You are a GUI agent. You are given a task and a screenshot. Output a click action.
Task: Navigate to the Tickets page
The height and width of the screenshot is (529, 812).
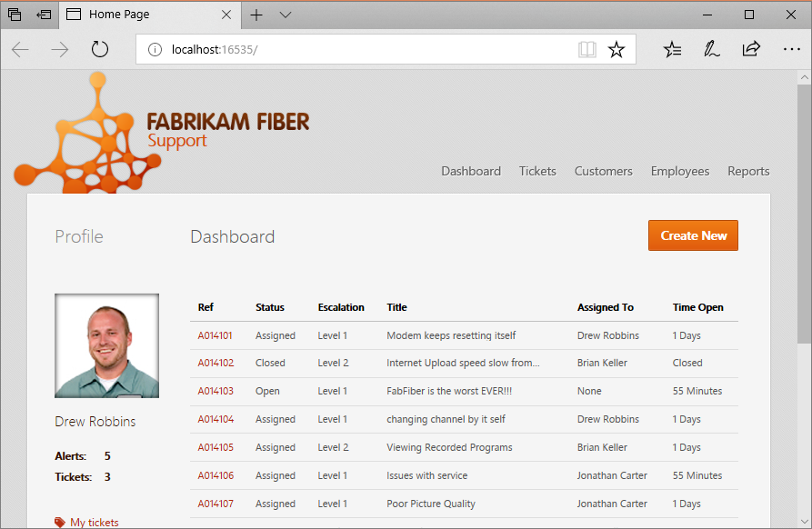[537, 171]
